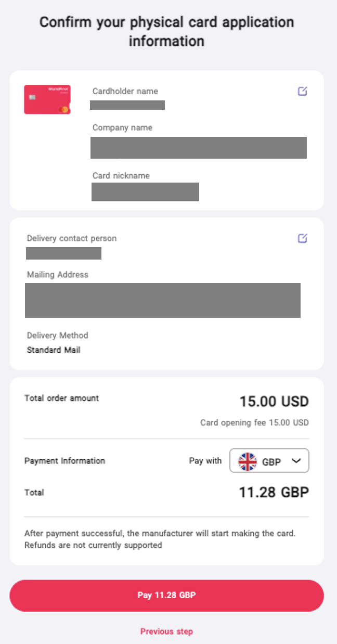The width and height of the screenshot is (337, 644).
Task: Click the 15.00 USD order amount
Action: pos(274,402)
